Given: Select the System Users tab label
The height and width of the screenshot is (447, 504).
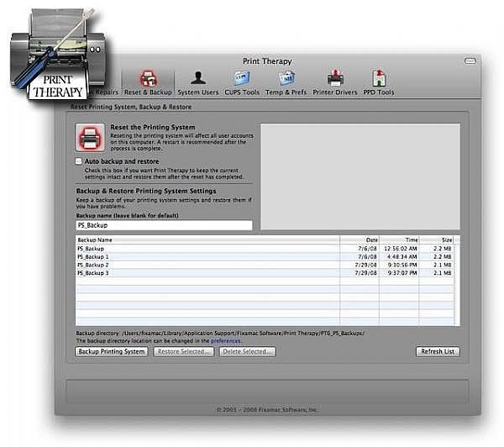Looking at the screenshot, I should click(x=198, y=92).
